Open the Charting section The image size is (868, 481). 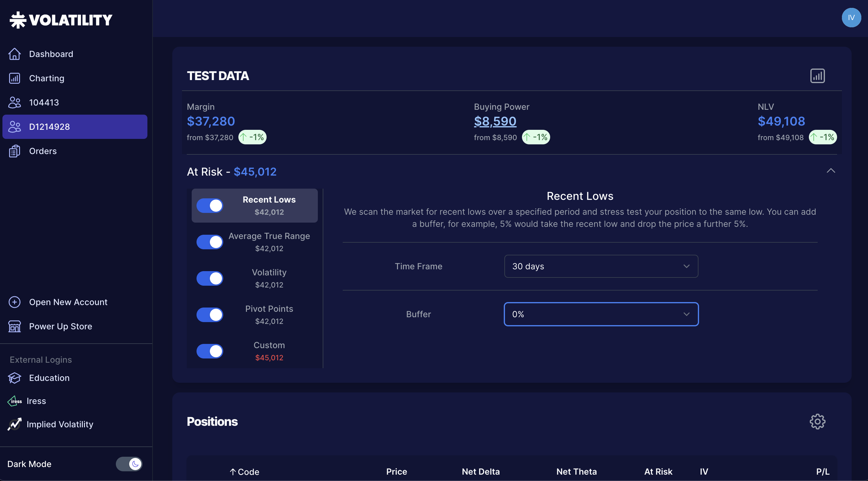pos(46,78)
